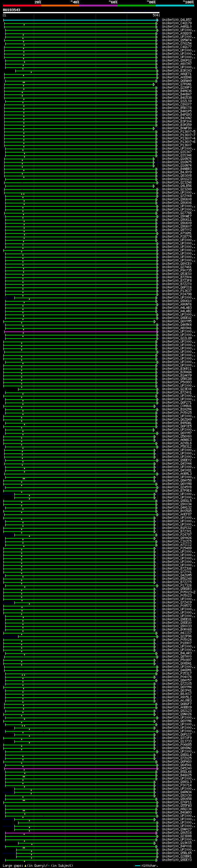Screen dimensions: 197x868
Task: Select entry UniRef100_P90735
Action: click(x=177, y=271)
